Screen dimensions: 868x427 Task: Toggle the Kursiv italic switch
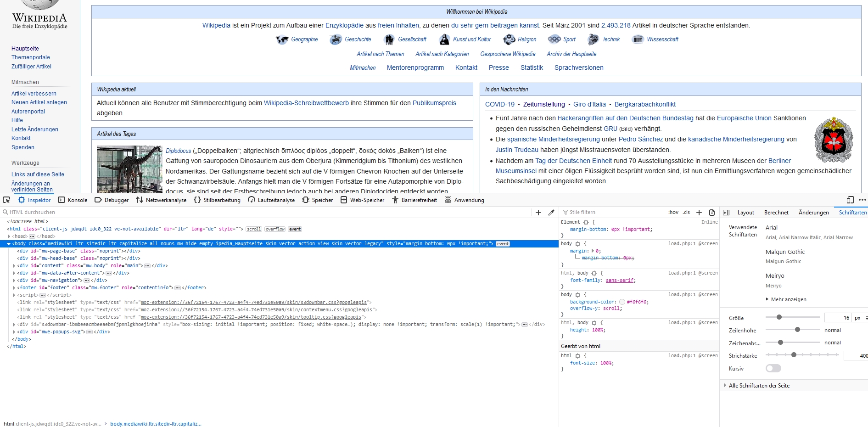(x=773, y=368)
